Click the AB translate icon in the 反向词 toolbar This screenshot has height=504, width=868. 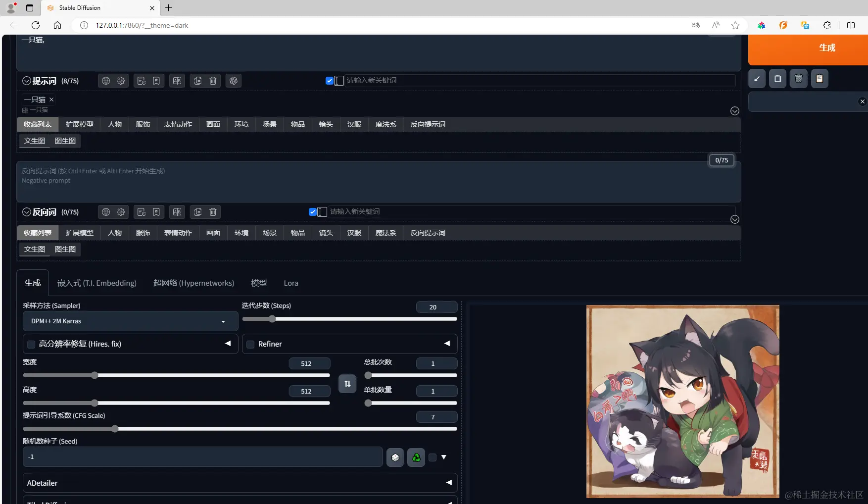(x=177, y=212)
